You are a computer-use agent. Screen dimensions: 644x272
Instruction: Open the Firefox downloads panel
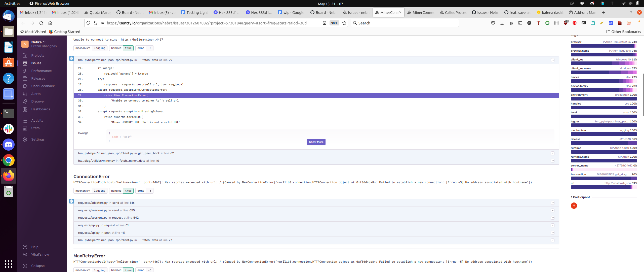[502, 23]
